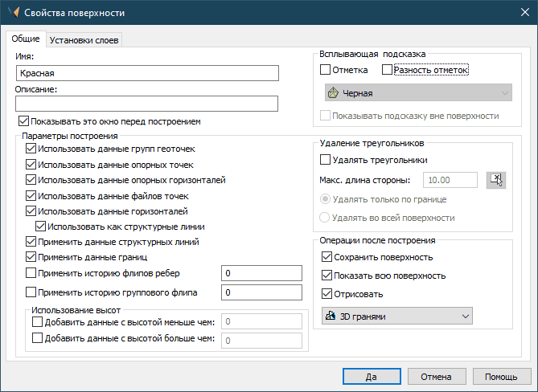The image size is (538, 392).
Task: Close the Свойства поверхности dialog
Action: 520,13
